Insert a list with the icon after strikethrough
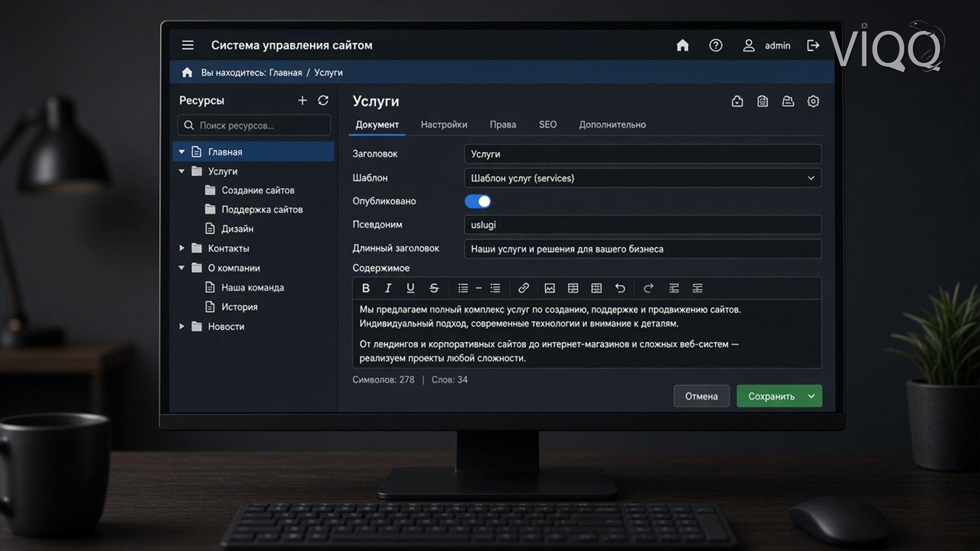Viewport: 980px width, 551px height. 463,288
